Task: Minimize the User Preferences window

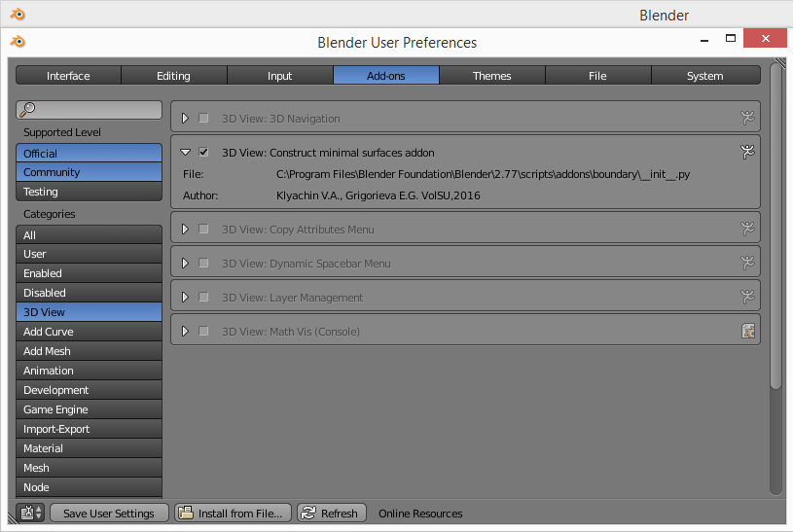Action: pyautogui.click(x=704, y=40)
